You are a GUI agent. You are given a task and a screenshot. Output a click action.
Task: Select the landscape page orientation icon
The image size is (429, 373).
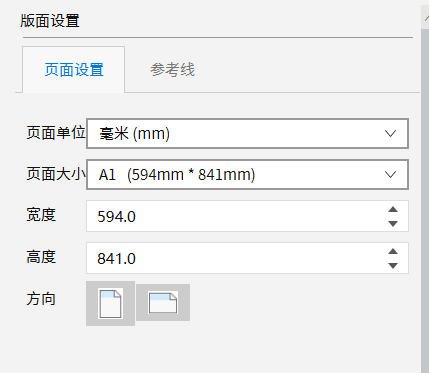point(163,303)
